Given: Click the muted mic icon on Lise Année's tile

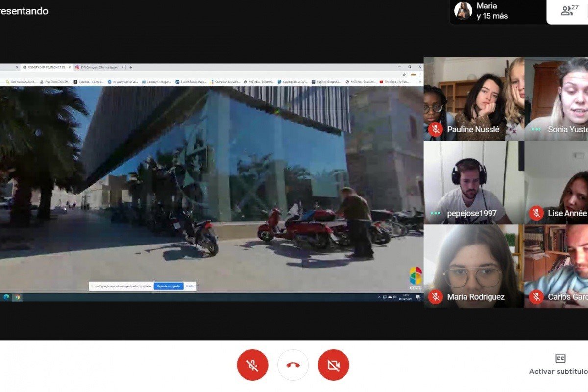Looking at the screenshot, I should tap(536, 213).
